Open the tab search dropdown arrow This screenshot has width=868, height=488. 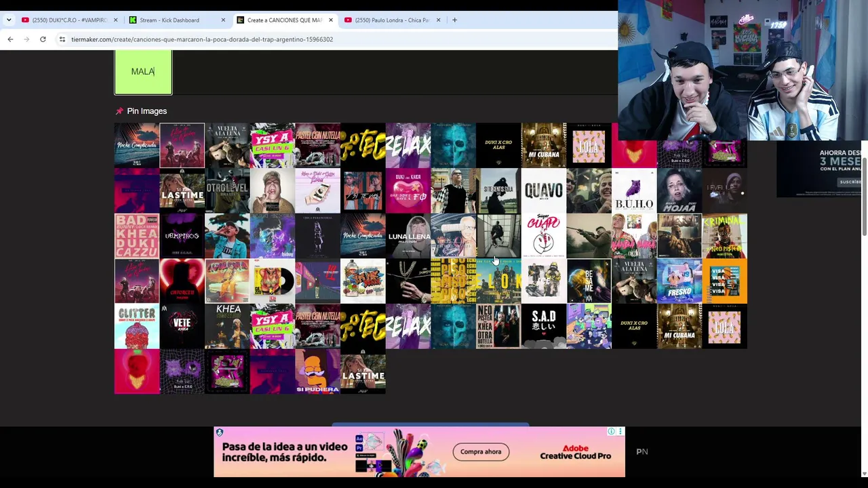tap(9, 20)
